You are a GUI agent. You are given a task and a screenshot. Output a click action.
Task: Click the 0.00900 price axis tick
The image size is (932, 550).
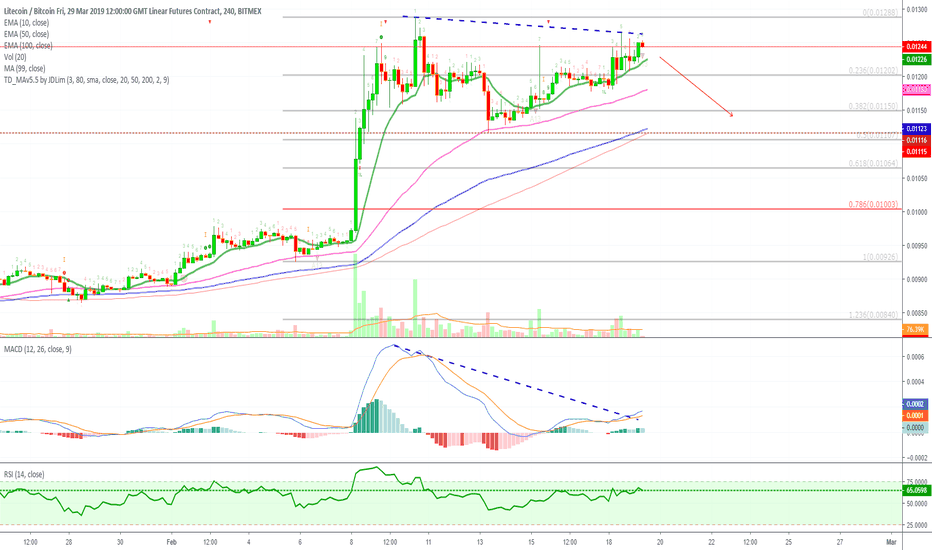click(x=917, y=279)
